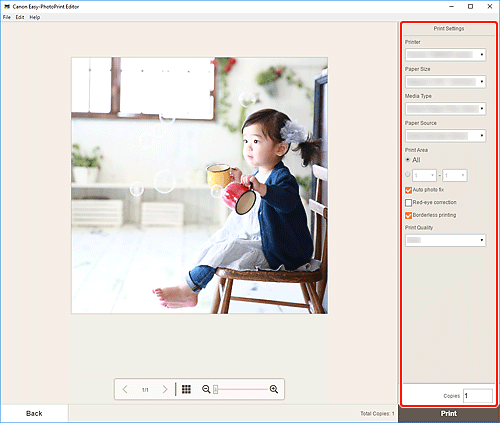Click the Total Copies: 1 text
Viewport: 500px width, 423px height.
tap(377, 414)
